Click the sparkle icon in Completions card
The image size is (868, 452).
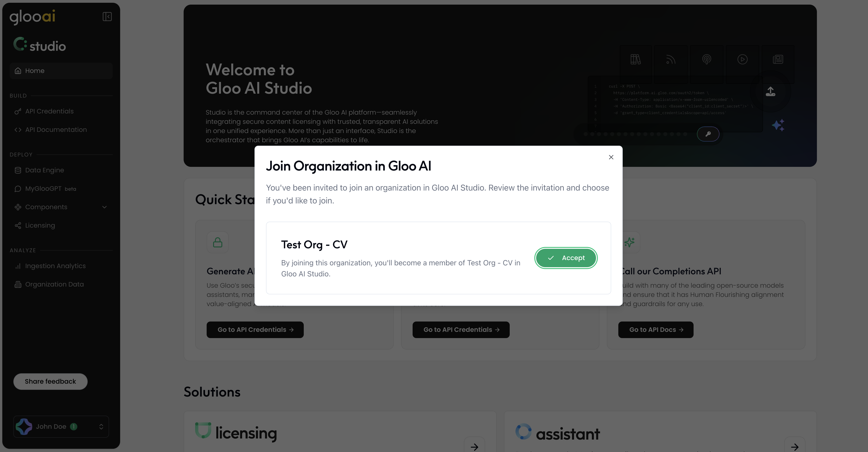[x=629, y=242]
